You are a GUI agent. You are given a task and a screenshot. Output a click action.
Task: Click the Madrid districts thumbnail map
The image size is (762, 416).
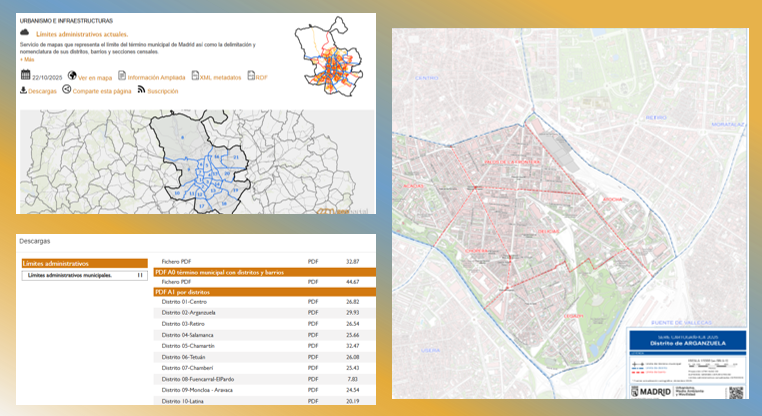coord(329,56)
